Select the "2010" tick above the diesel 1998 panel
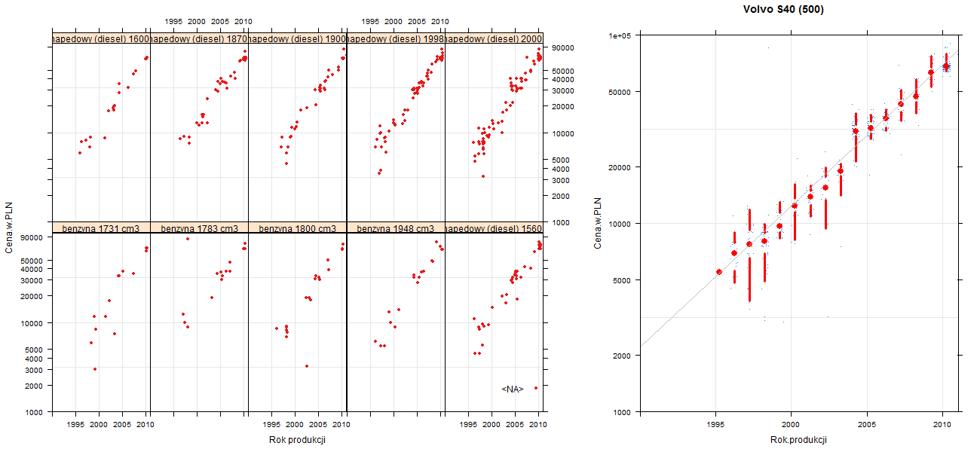 [441, 21]
